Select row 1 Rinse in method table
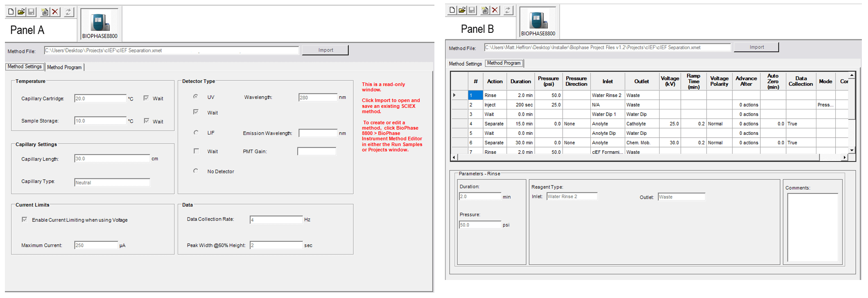 point(650,95)
